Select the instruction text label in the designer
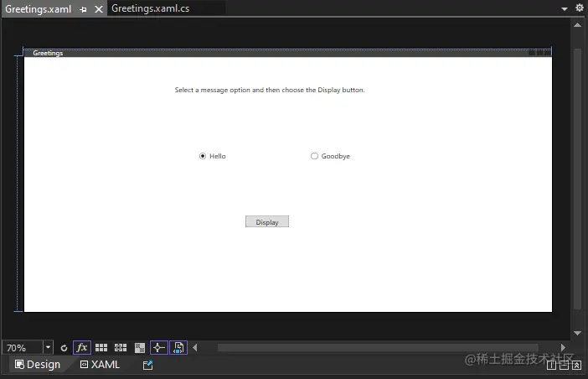The image size is (588, 379). 270,90
